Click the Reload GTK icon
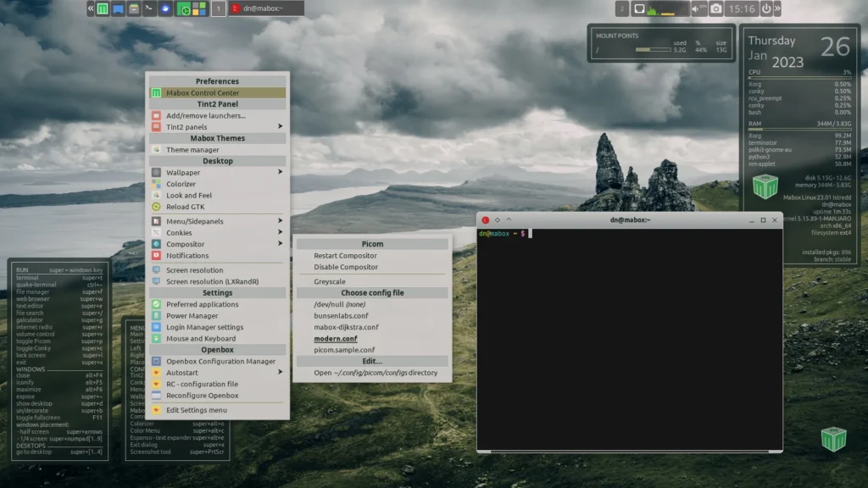The image size is (868, 488). click(x=156, y=207)
